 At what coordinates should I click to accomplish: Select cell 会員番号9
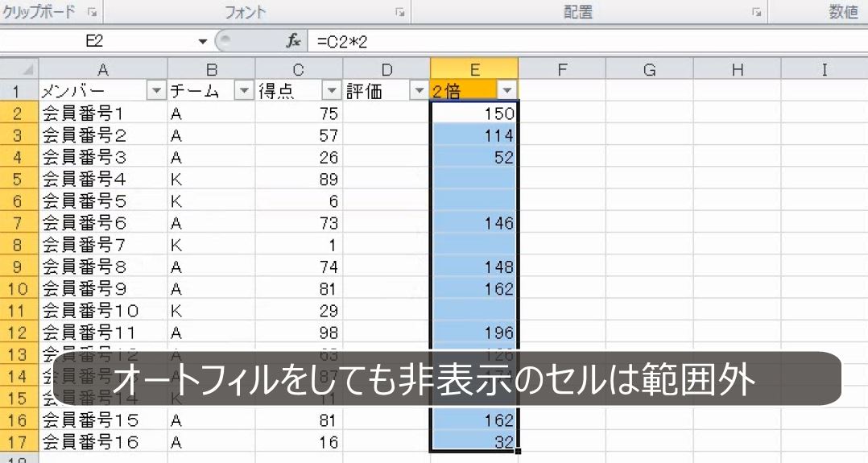point(103,288)
